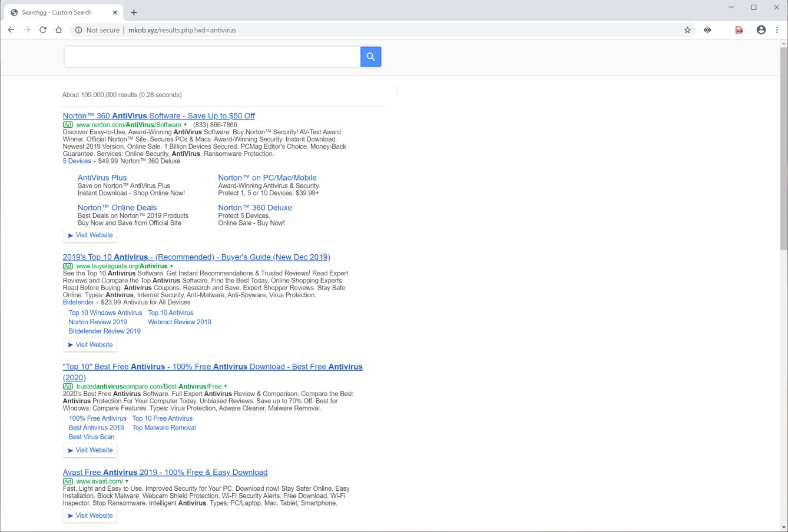Open the 100% Free Antivirus link
Image resolution: width=788 pixels, height=532 pixels.
(98, 418)
